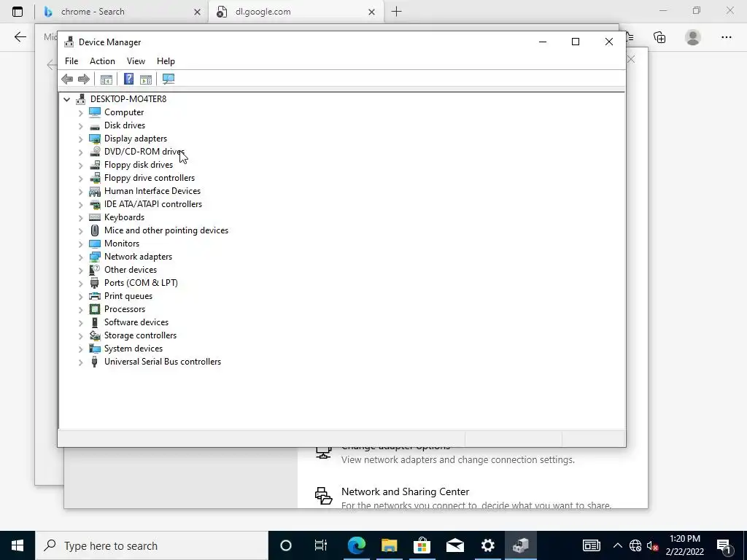Open the notification center icon
This screenshot has width=747, height=560.
pos(724,545)
